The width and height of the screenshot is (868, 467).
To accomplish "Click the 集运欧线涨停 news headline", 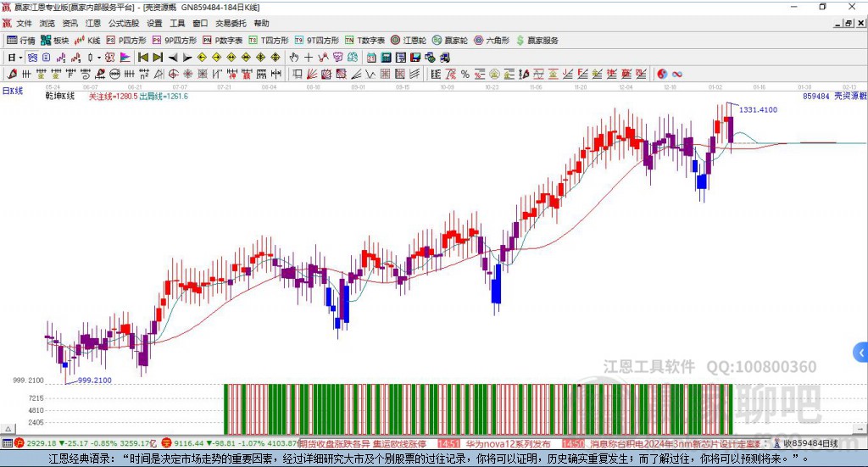I will tap(399, 444).
